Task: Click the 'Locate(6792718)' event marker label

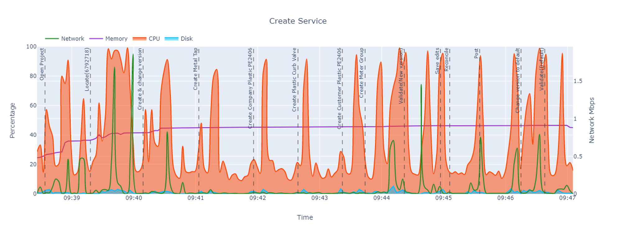Action: (87, 69)
